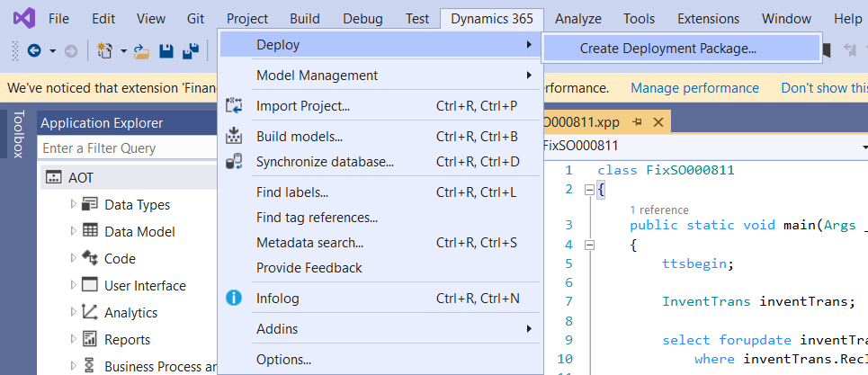The height and width of the screenshot is (375, 868).
Task: Open the New Project dropdown arrow
Action: pos(123,51)
